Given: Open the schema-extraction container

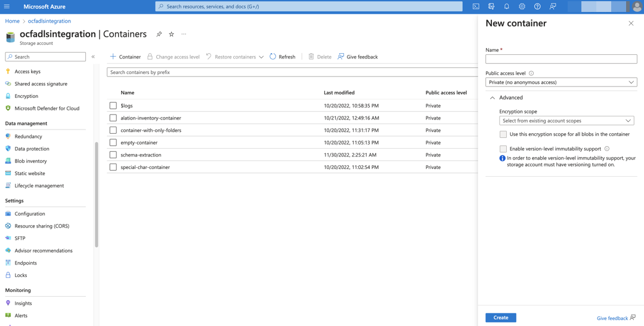Looking at the screenshot, I should coord(141,155).
